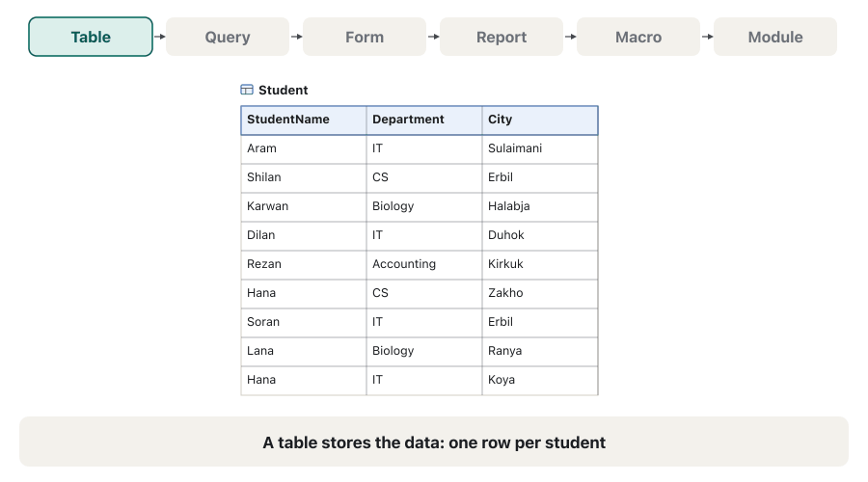Select the City column header
This screenshot has height=482, width=868.
click(x=540, y=120)
